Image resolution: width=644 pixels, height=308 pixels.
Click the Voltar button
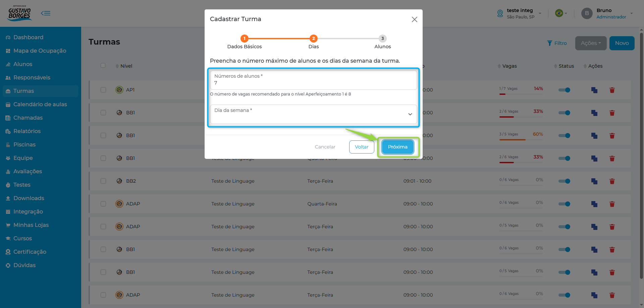[362, 147]
